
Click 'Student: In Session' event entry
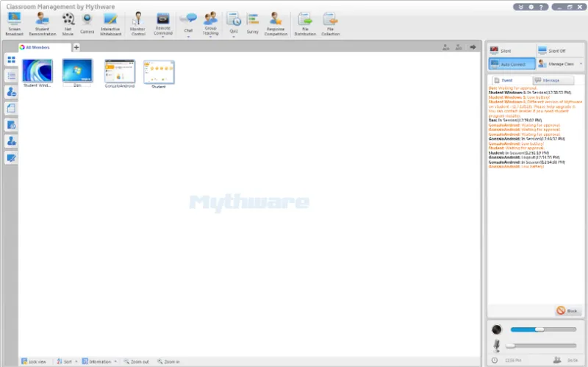pos(519,153)
